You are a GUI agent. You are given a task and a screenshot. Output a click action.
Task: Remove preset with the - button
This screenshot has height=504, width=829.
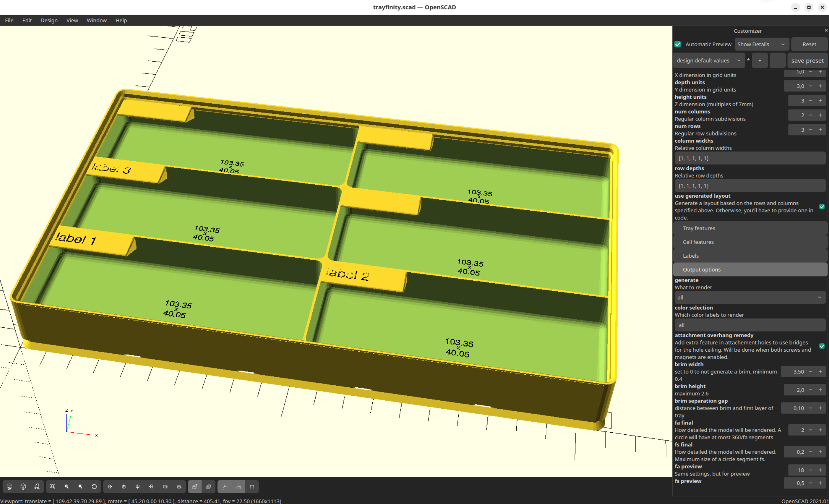(777, 61)
